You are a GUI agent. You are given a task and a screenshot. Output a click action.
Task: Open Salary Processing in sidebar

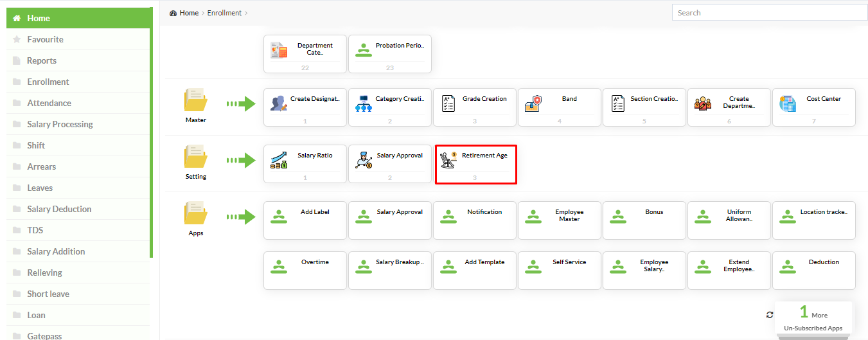pyautogui.click(x=78, y=124)
